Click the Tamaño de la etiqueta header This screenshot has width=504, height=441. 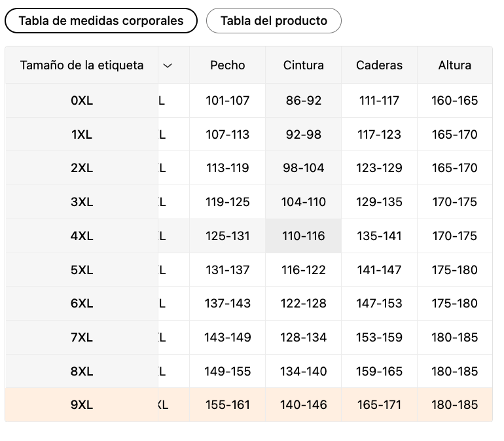(x=82, y=65)
